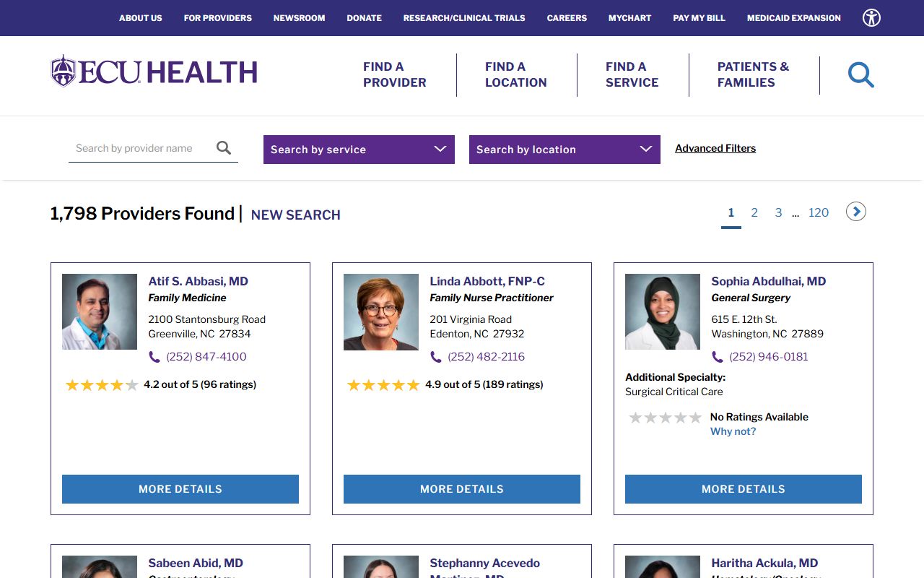Go to results page 2

[x=754, y=212]
